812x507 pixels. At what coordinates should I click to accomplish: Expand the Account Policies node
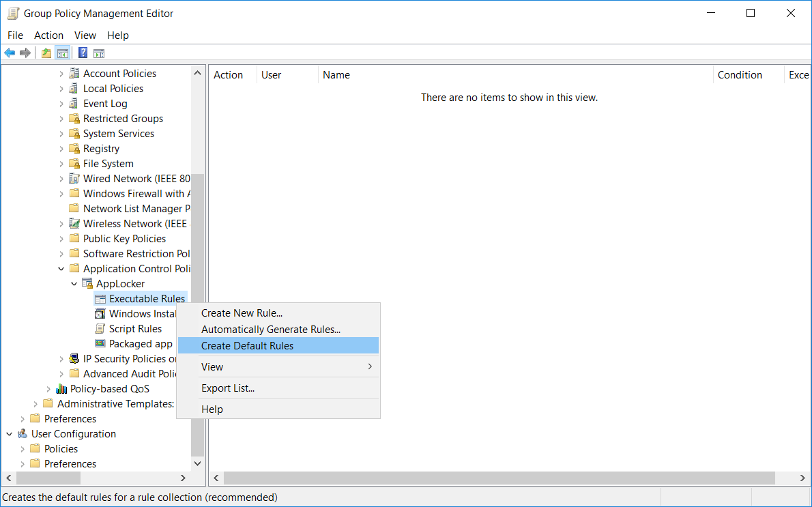61,73
